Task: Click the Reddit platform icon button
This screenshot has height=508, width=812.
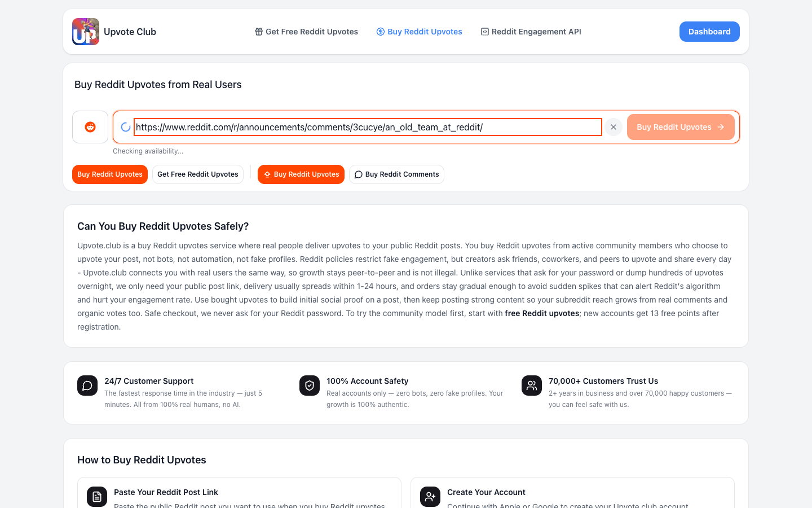Action: 90,127
